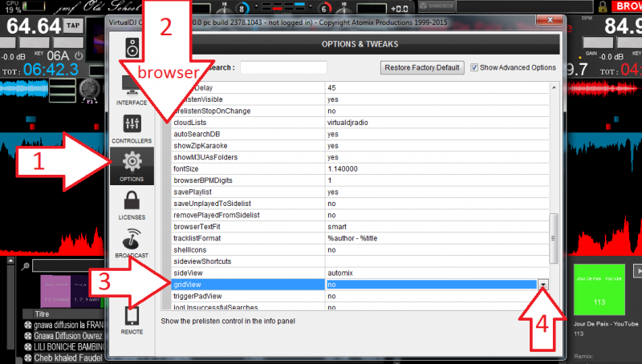Image resolution: width=642 pixels, height=364 pixels.
Task: Select the fontSize option row
Action: pos(360,168)
